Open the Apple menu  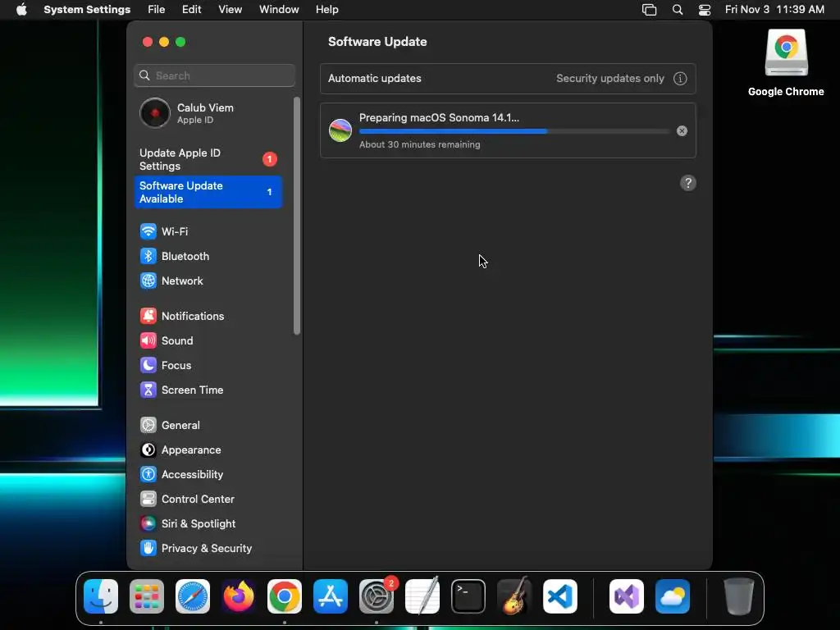(x=21, y=10)
